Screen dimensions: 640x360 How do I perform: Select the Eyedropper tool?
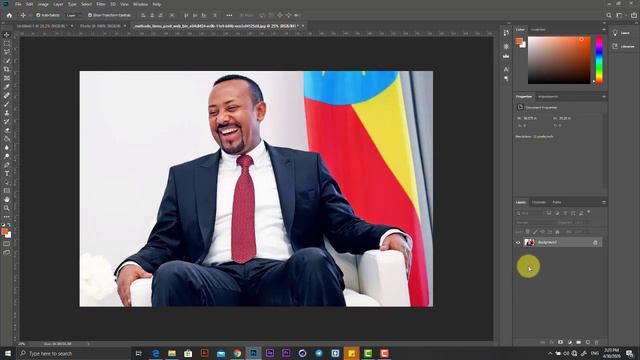coord(7,87)
